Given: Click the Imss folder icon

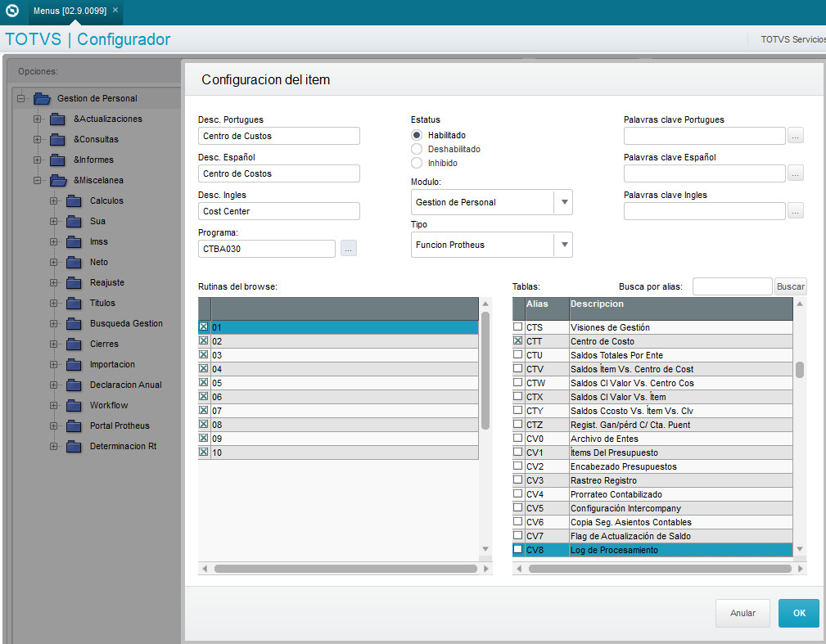Looking at the screenshot, I should pos(74,242).
